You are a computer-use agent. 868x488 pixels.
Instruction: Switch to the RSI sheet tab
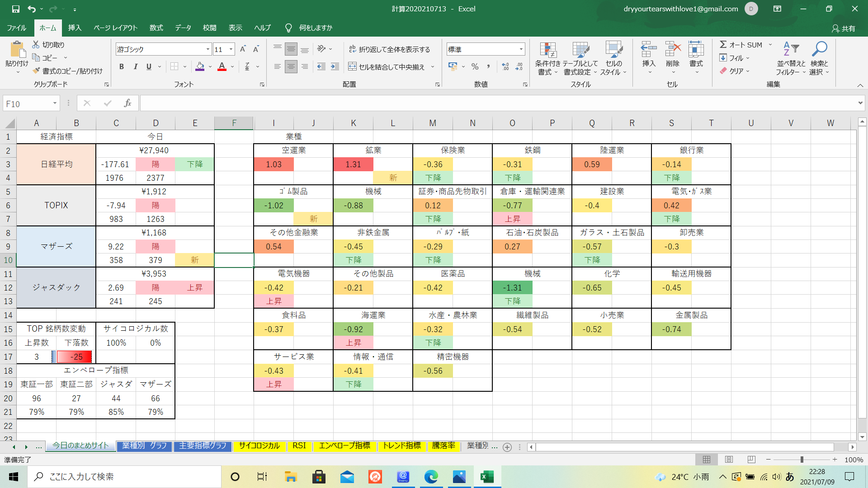[x=299, y=446]
